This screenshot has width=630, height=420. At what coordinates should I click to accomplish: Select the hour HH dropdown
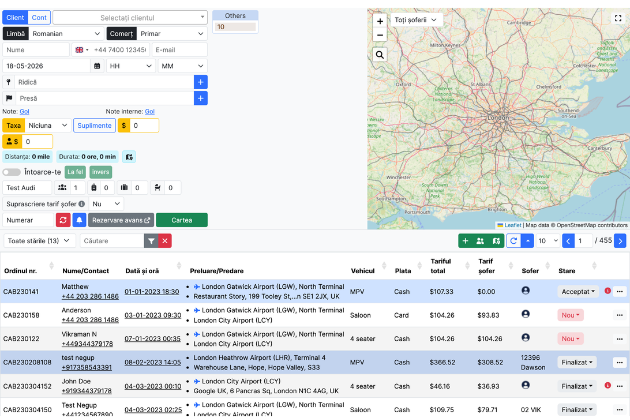coord(131,66)
